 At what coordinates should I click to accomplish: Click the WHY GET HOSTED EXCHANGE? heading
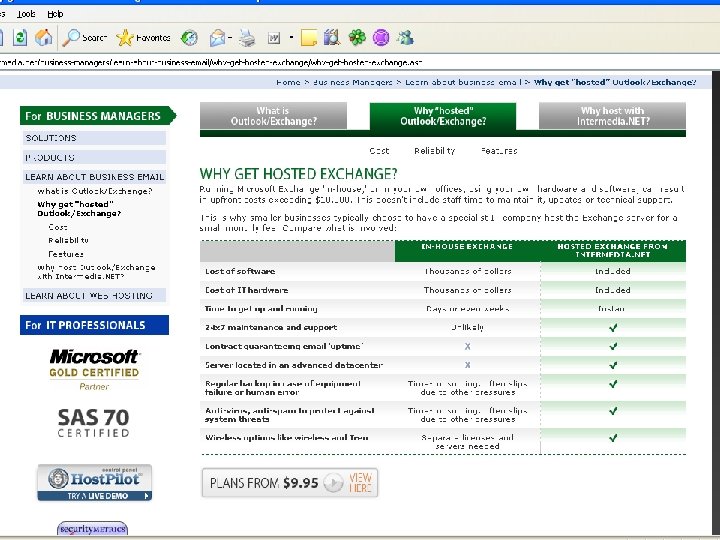click(298, 174)
